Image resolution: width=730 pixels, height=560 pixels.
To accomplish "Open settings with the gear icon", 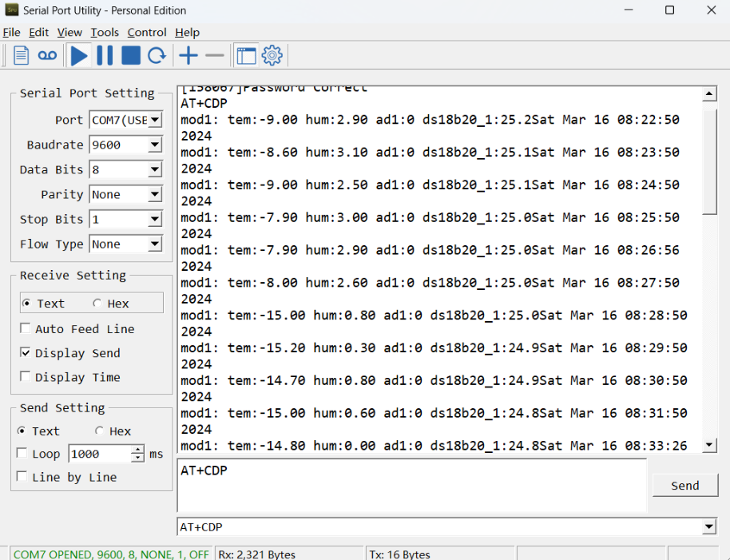I will coord(272,55).
